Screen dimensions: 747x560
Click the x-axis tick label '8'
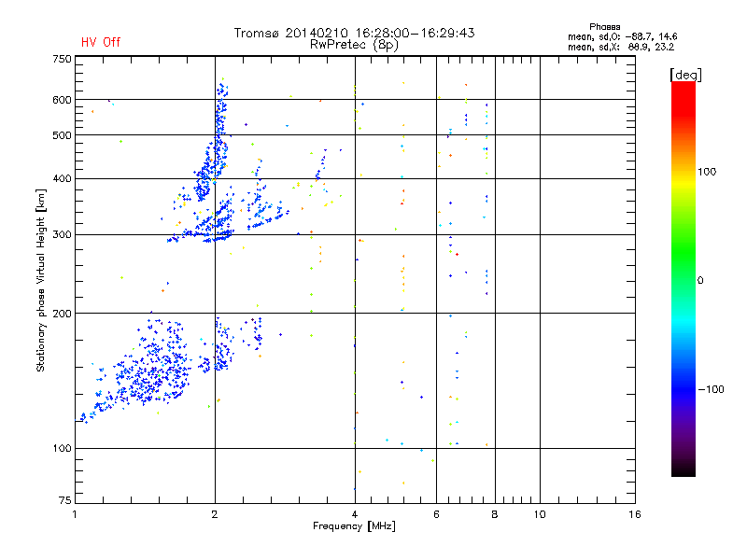coord(495,514)
